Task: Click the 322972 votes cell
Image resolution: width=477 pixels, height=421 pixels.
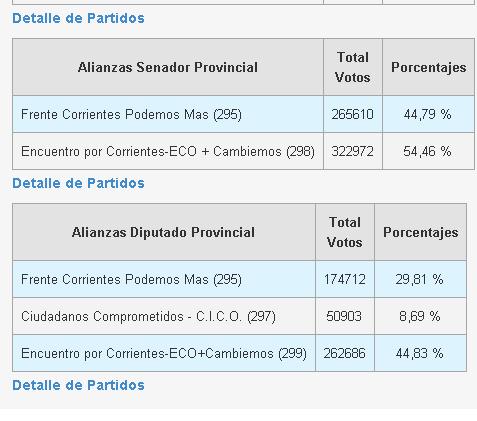Action: (x=353, y=151)
